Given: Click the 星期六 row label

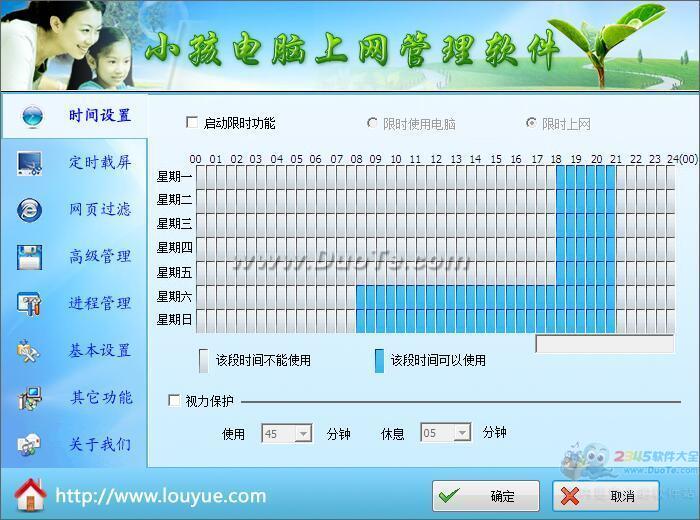Looking at the screenshot, I should pyautogui.click(x=174, y=296).
